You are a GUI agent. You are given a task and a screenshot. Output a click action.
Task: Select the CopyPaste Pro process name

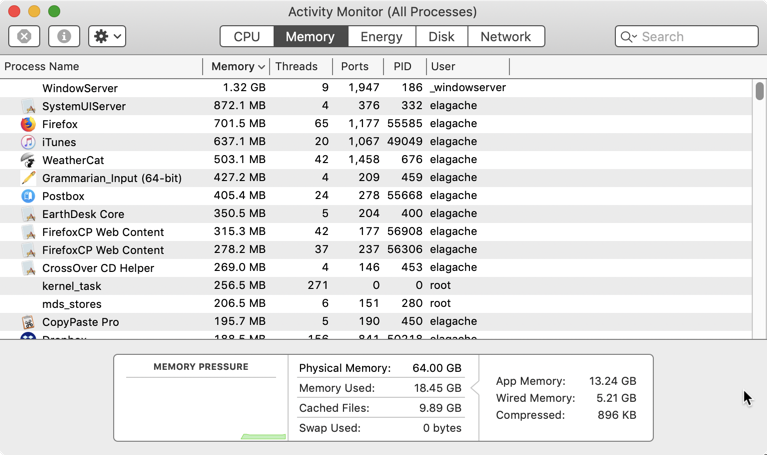click(x=80, y=322)
